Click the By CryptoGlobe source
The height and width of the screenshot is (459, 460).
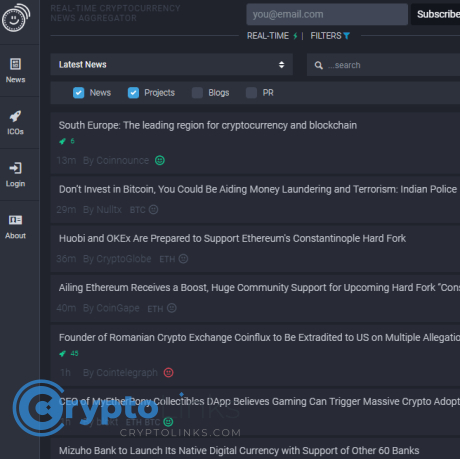(117, 259)
